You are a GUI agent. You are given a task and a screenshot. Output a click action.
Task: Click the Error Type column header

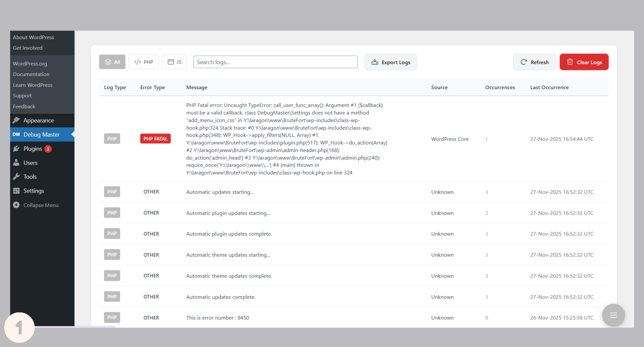tap(153, 87)
